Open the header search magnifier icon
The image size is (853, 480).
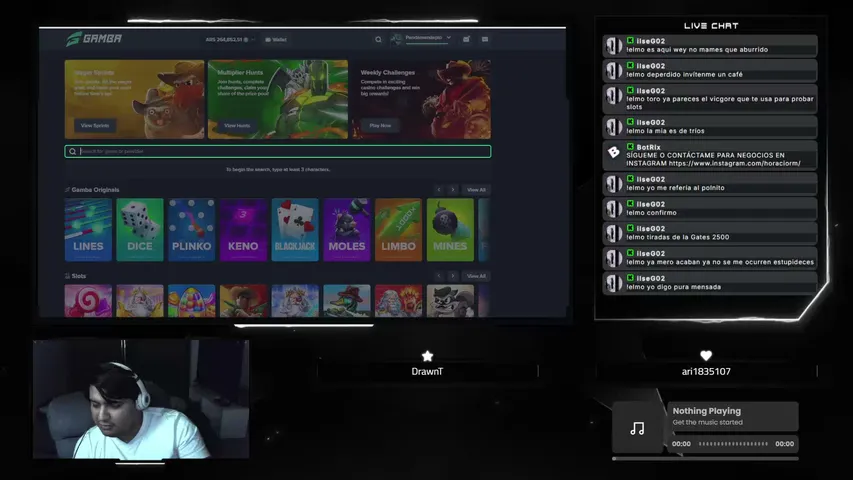click(x=378, y=39)
